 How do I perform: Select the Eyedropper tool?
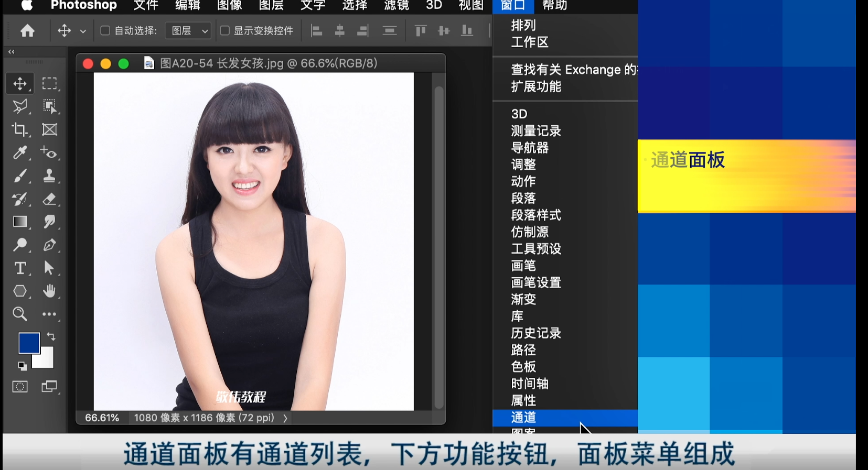[x=20, y=152]
